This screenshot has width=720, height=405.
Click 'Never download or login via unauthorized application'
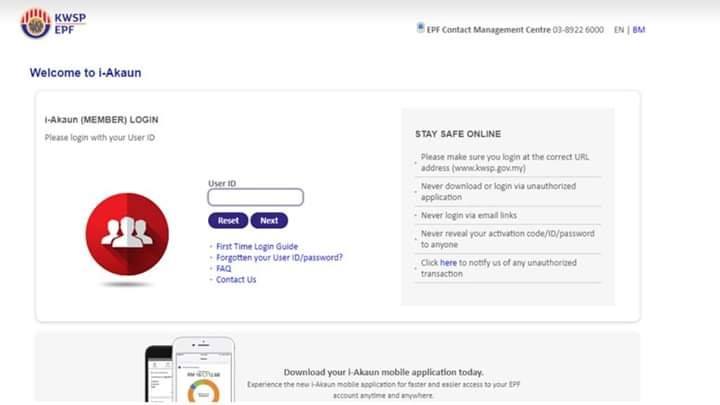(498, 191)
